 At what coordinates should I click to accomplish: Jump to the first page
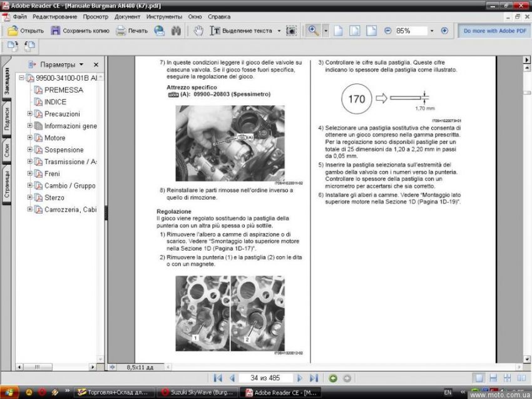(x=218, y=378)
